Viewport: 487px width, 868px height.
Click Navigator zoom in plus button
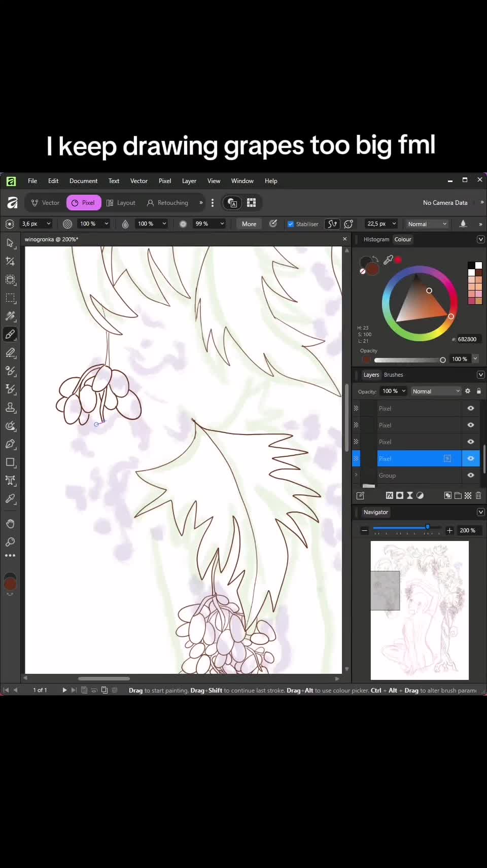[x=449, y=530]
